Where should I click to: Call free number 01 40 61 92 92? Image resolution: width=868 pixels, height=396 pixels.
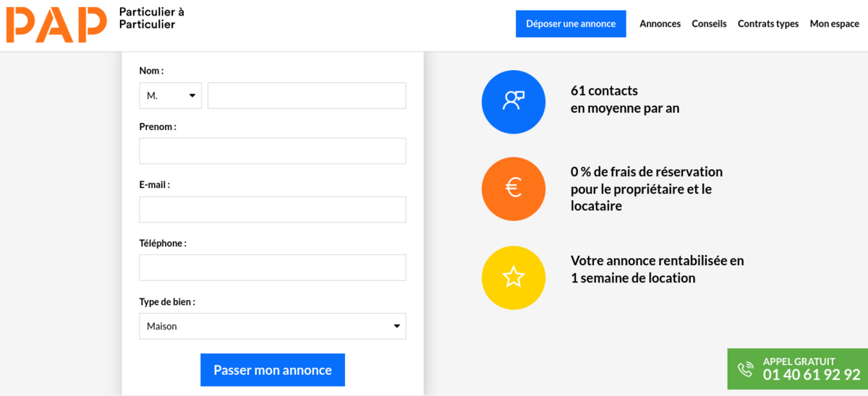coord(812,375)
